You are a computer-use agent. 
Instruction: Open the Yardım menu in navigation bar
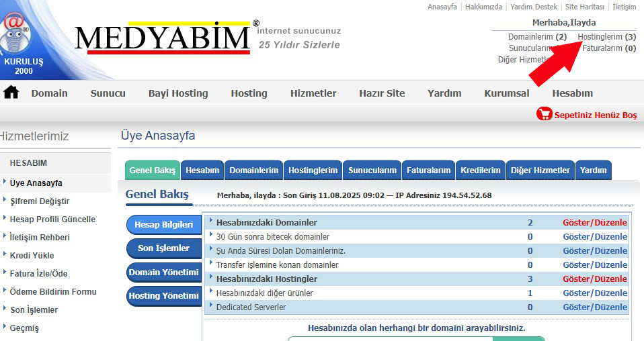click(444, 93)
